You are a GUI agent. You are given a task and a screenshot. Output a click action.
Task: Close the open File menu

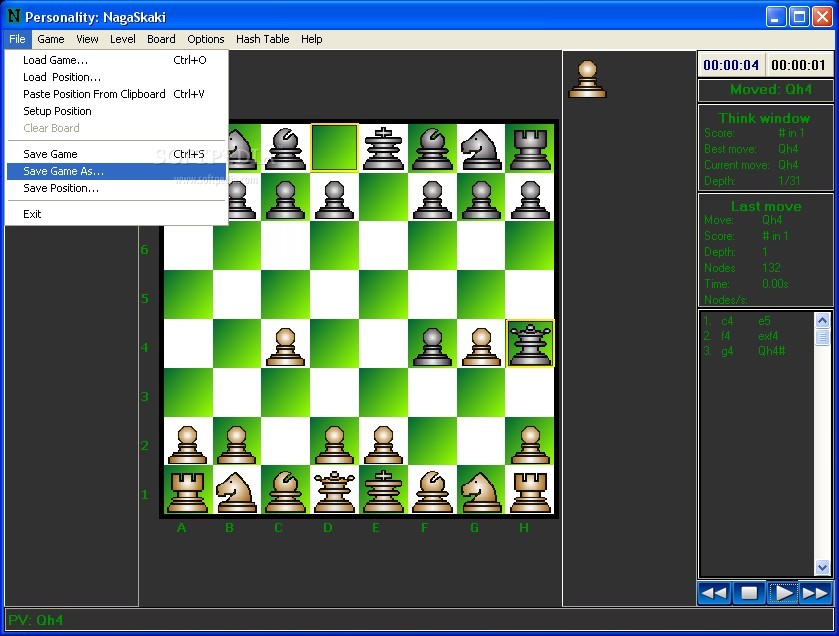[17, 39]
